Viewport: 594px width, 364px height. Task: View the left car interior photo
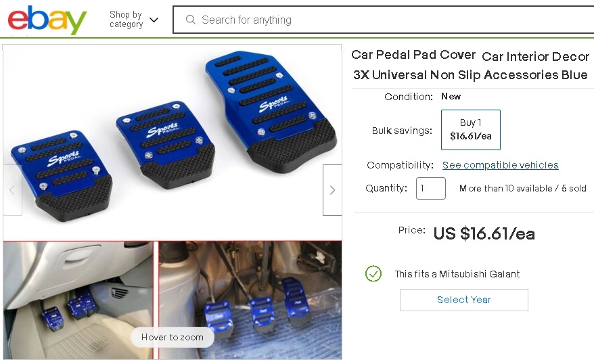78,300
